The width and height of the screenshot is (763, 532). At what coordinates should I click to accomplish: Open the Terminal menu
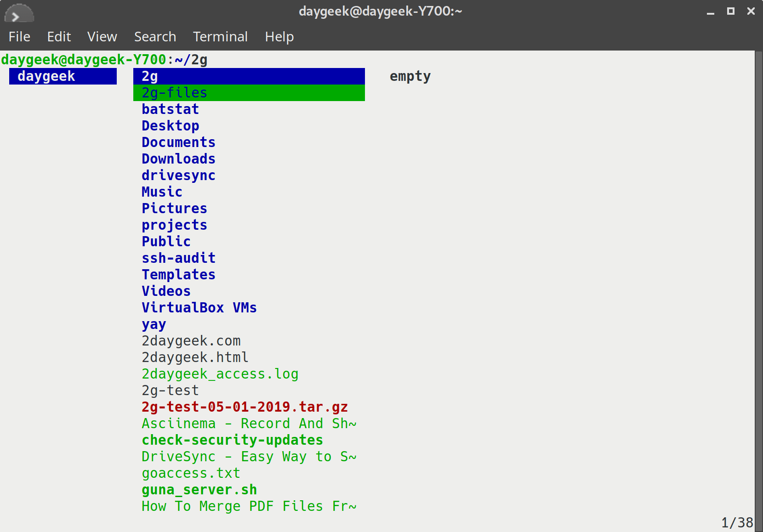[x=220, y=36]
